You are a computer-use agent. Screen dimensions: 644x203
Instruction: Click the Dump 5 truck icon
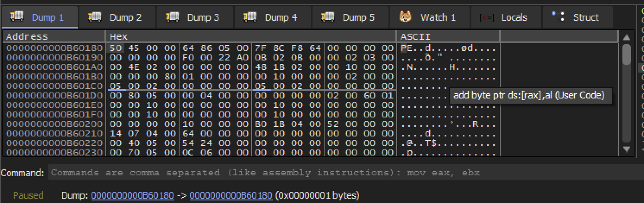[328, 16]
